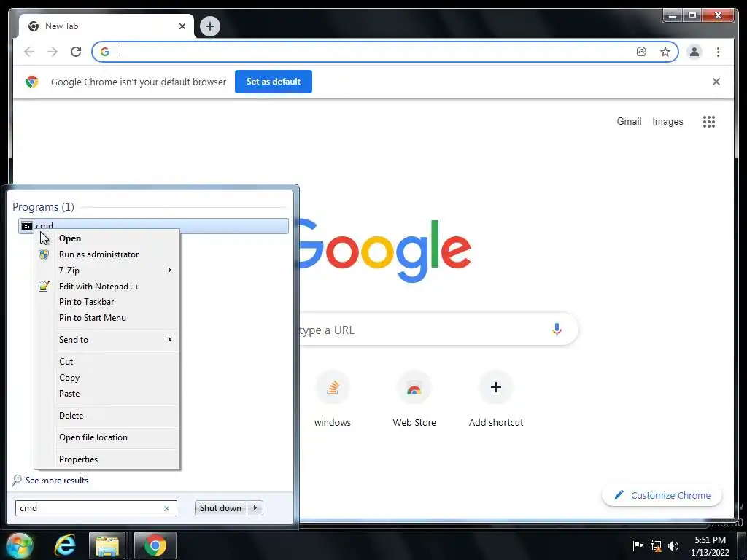Close the New Tab tab
This screenshot has width=747, height=560.
pos(182,26)
